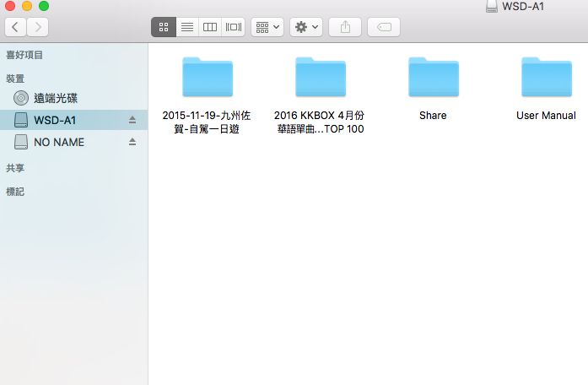
Task: Click the WSD-A1 drive icon in title bar
Action: coord(492,6)
